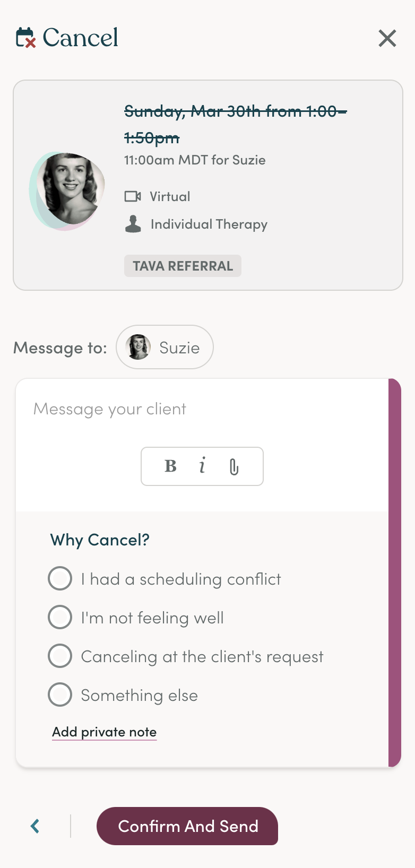
Task: Click the cancel calendar icon in header
Action: 25,38
